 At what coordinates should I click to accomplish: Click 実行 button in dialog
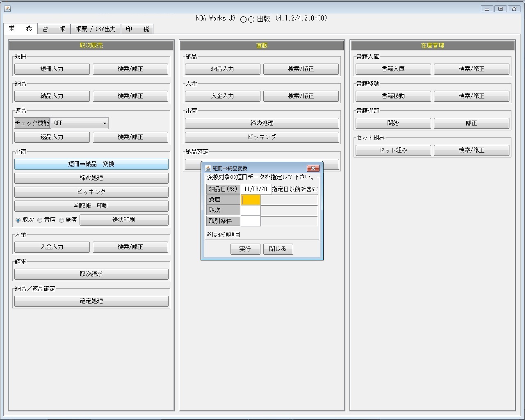[245, 249]
